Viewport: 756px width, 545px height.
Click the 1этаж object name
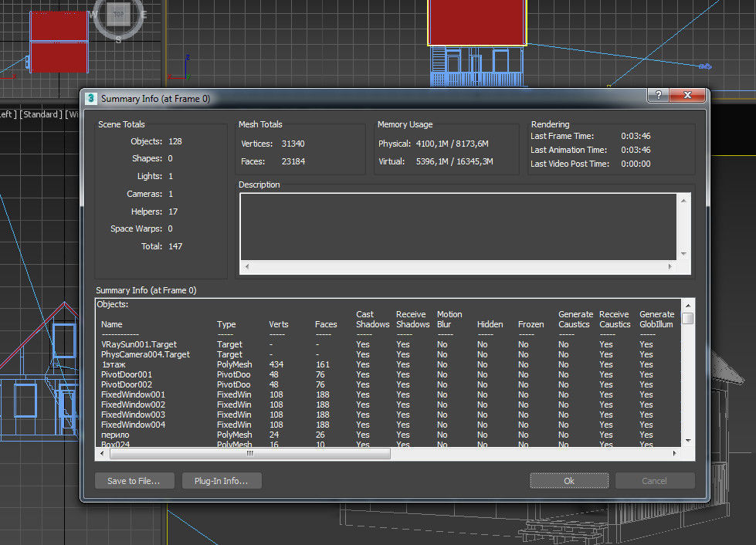114,365
